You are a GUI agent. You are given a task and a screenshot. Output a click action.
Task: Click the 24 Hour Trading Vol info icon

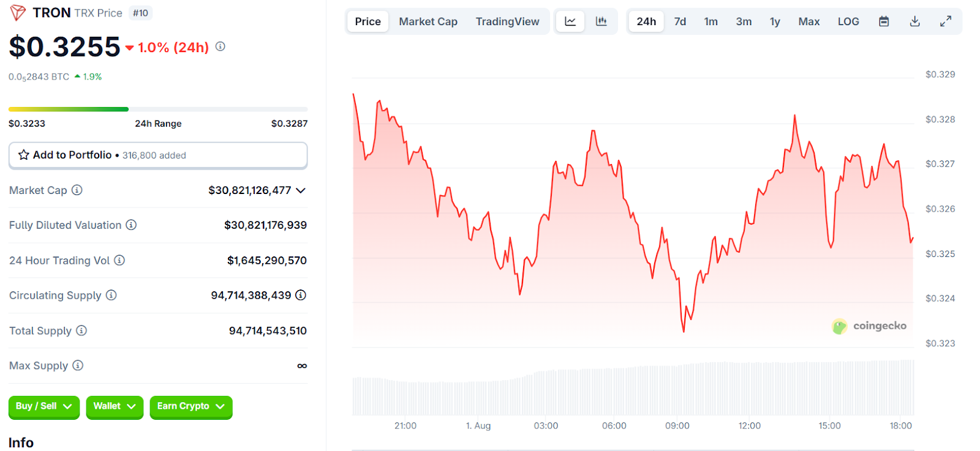tap(119, 261)
